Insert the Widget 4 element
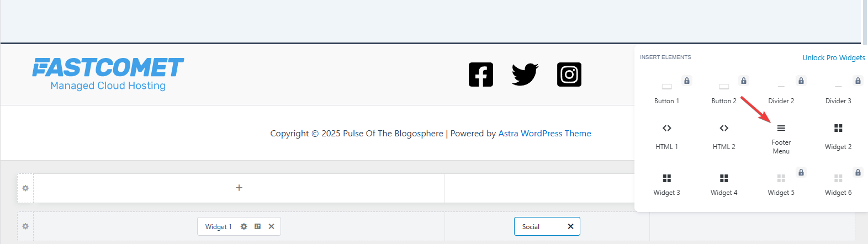 [724, 184]
